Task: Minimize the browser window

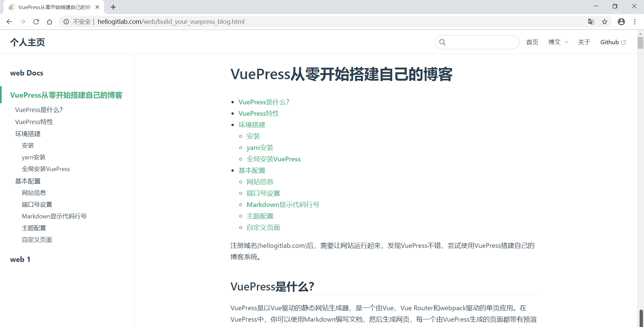Action: pos(596,6)
